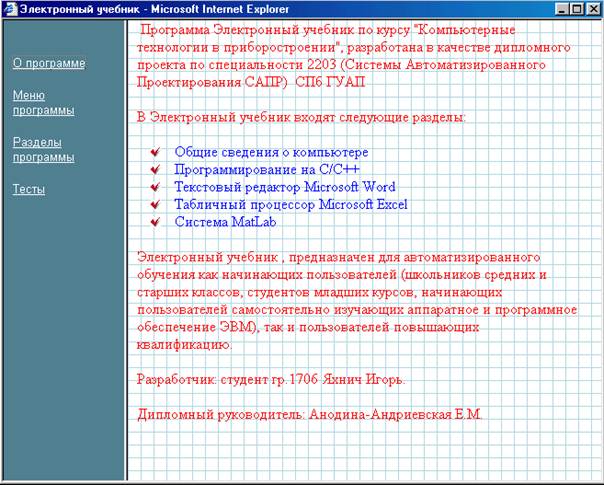Click checkmark bullet beside Табличный процессор
Viewport: 604px width, 485px height.
(x=155, y=204)
